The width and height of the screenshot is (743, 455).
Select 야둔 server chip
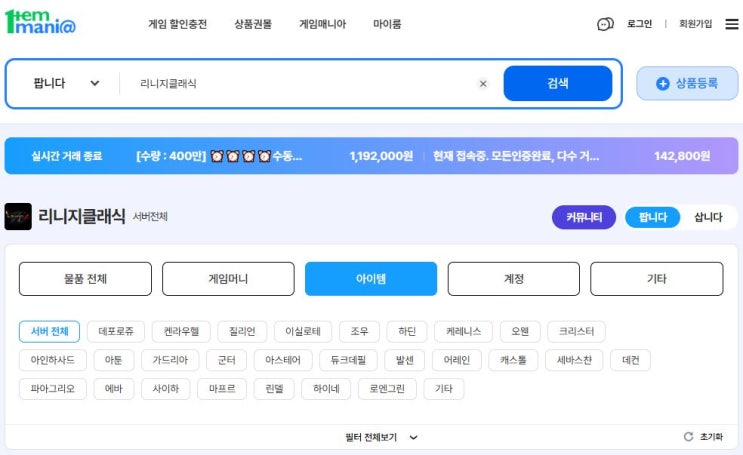[114, 360]
